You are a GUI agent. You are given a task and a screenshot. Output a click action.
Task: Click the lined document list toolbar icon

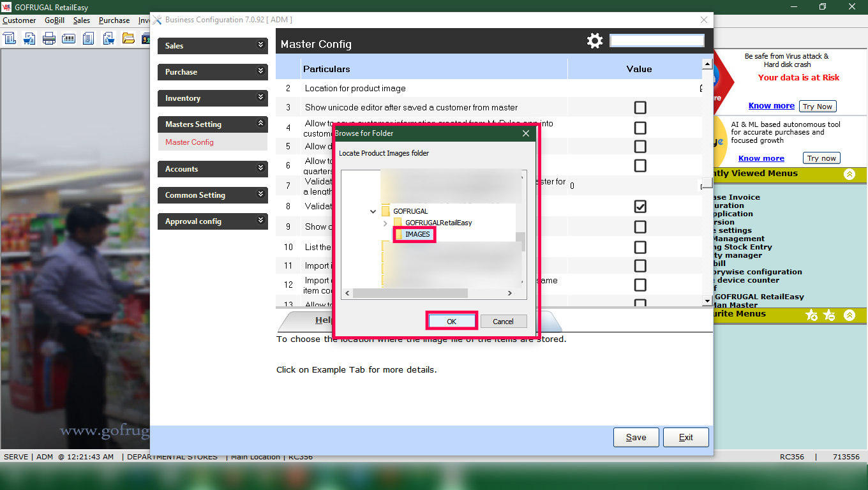pyautogui.click(x=89, y=38)
